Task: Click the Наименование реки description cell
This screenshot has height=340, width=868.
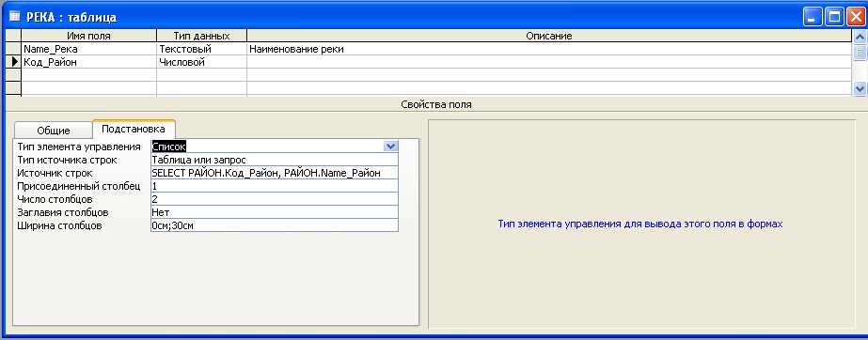Action: click(x=548, y=49)
